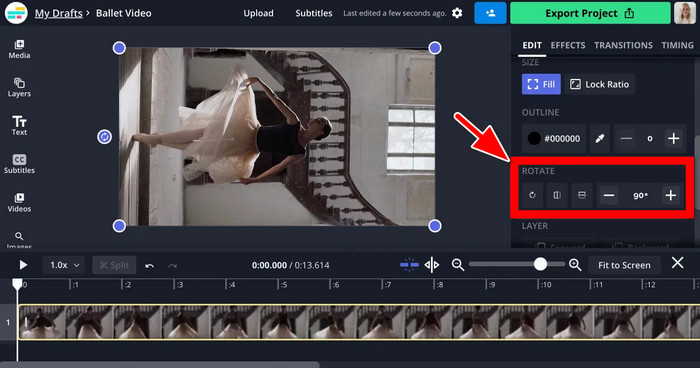
Task: Click the share collaborators button
Action: point(490,13)
